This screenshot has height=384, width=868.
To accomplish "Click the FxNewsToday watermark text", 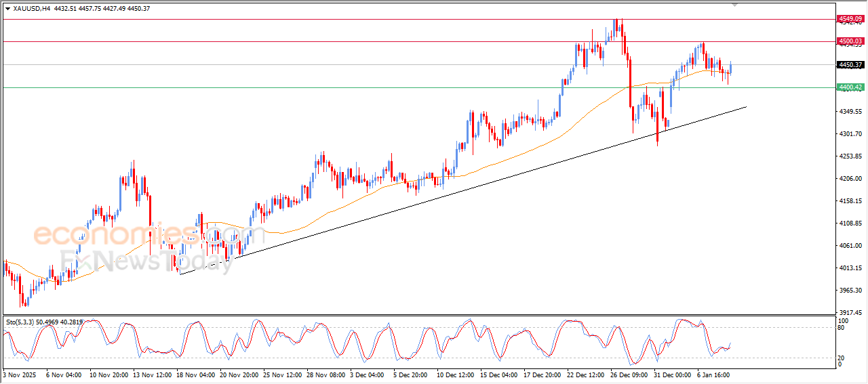I will coord(146,260).
